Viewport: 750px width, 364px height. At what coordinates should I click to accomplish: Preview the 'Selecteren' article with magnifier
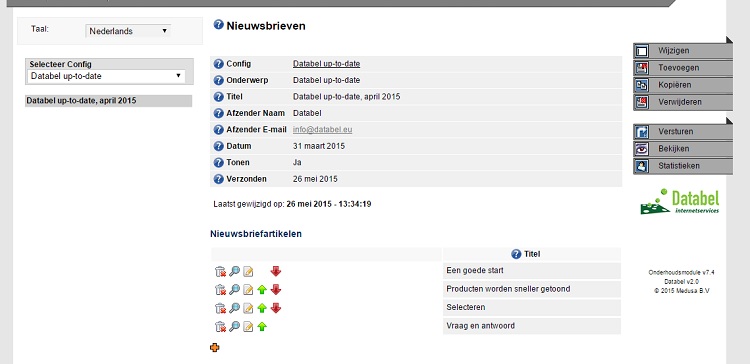tap(234, 309)
